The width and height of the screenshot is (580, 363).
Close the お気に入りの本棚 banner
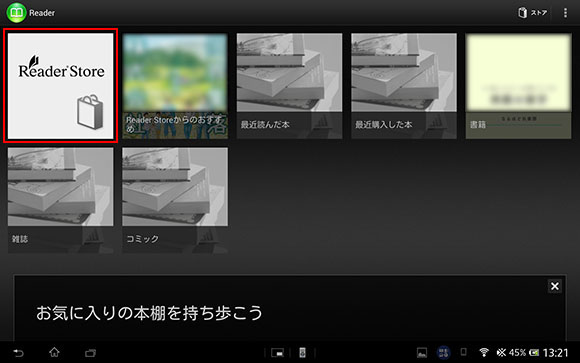pyautogui.click(x=554, y=286)
